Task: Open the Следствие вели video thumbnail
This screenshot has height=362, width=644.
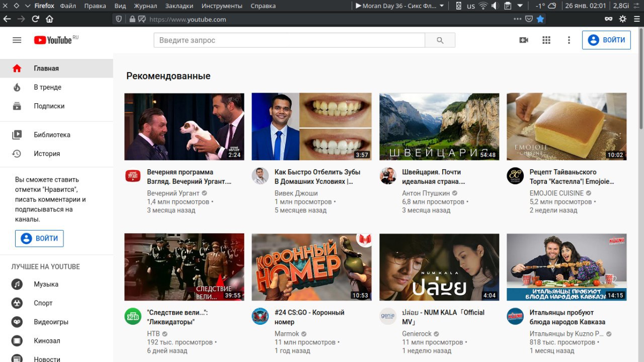Action: (184, 267)
